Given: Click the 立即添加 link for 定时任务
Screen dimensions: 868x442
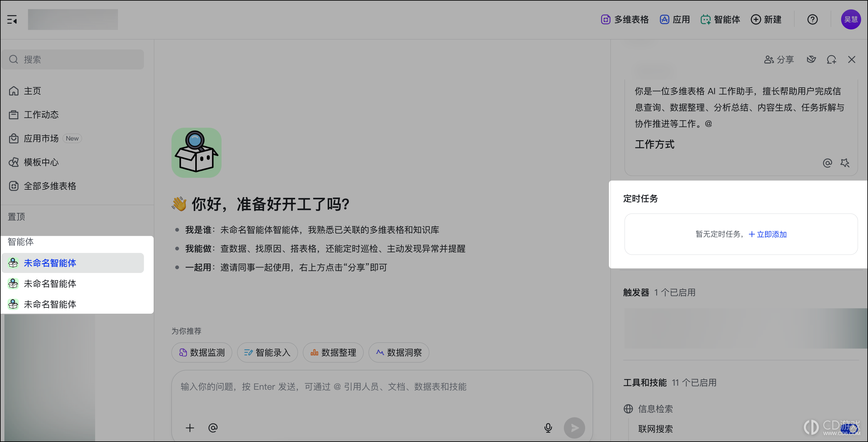Looking at the screenshot, I should click(x=768, y=234).
